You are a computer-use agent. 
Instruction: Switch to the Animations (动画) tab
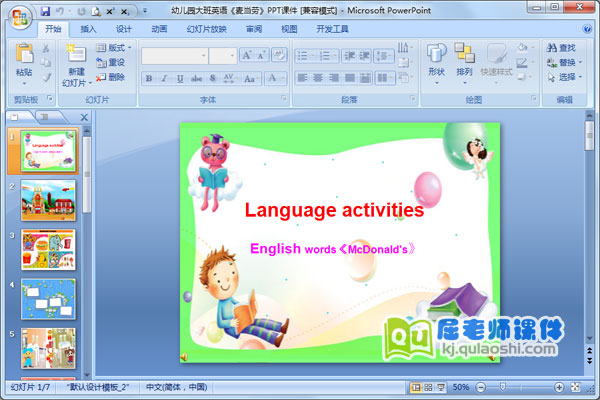pos(159,29)
